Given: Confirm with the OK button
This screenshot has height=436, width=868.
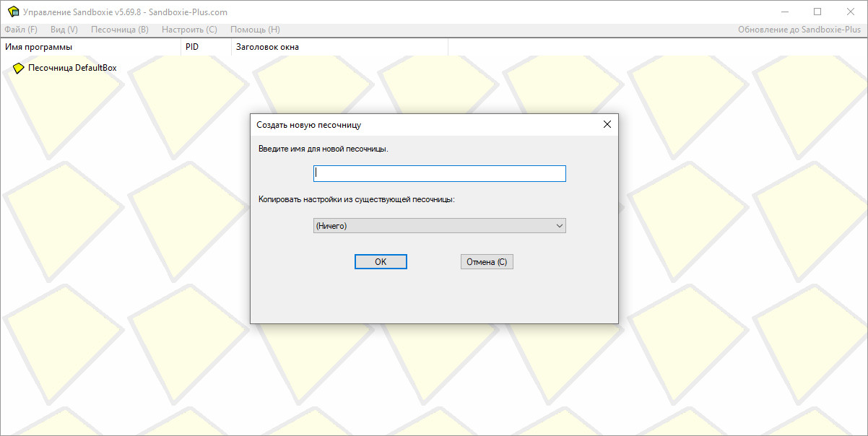Looking at the screenshot, I should coord(381,262).
